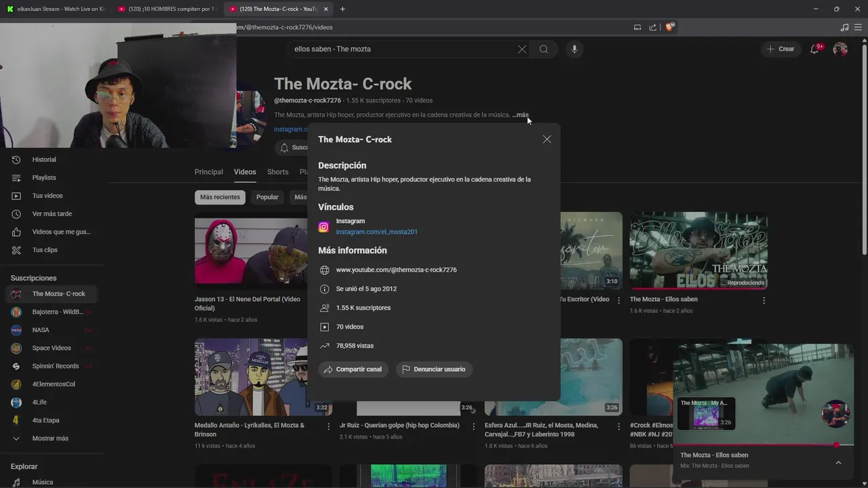Switch to elkanJuan Stream browser tab
The width and height of the screenshot is (868, 488).
56,9
